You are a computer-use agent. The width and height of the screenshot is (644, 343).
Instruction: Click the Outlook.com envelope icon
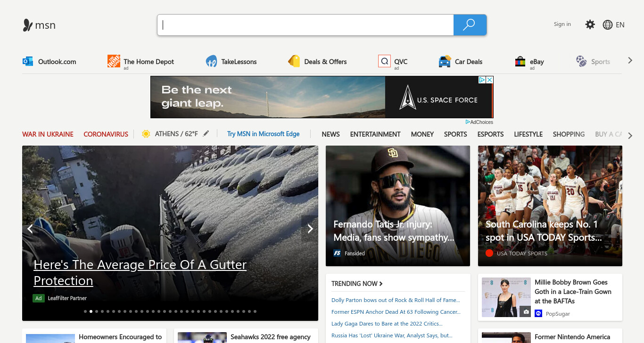(x=28, y=61)
